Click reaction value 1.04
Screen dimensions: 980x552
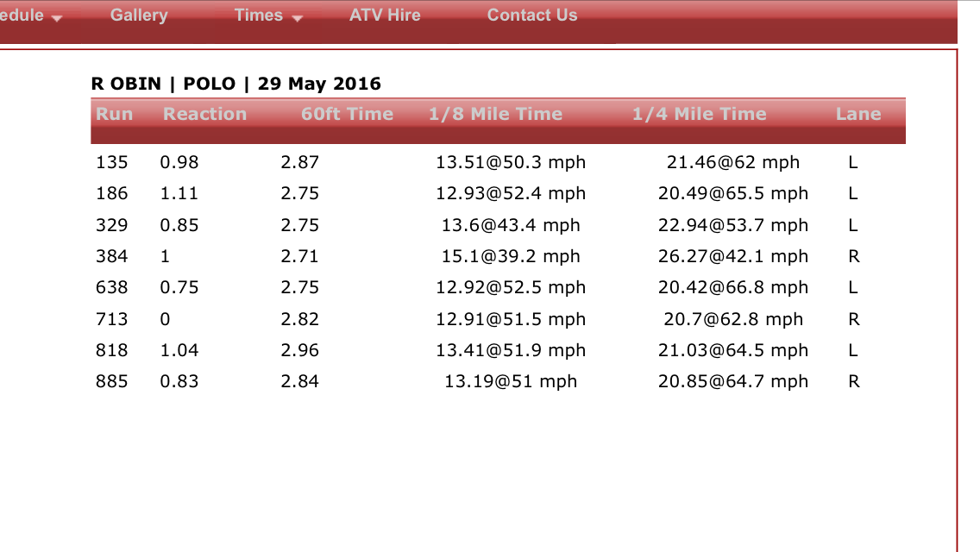tap(179, 350)
